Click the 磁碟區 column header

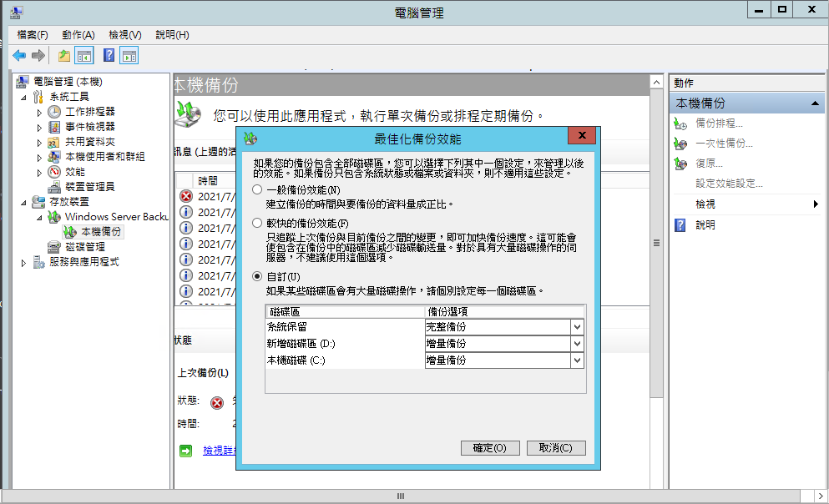click(x=346, y=312)
